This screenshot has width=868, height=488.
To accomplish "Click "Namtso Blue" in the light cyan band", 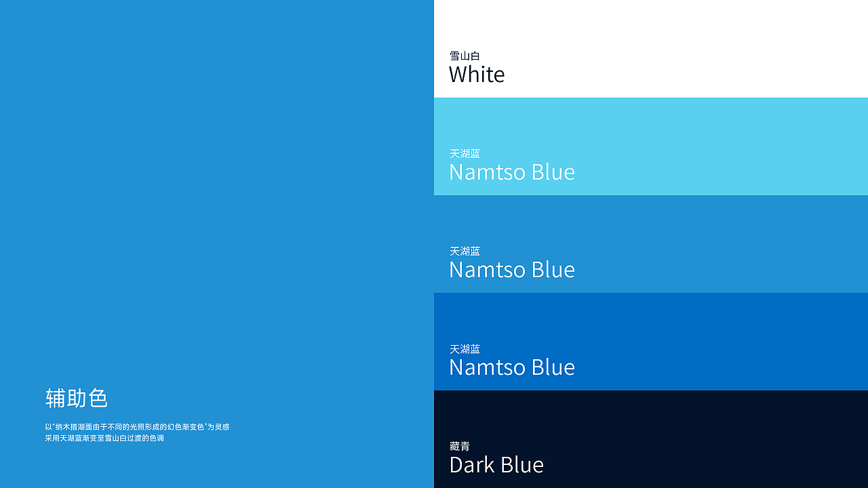I will point(512,171).
